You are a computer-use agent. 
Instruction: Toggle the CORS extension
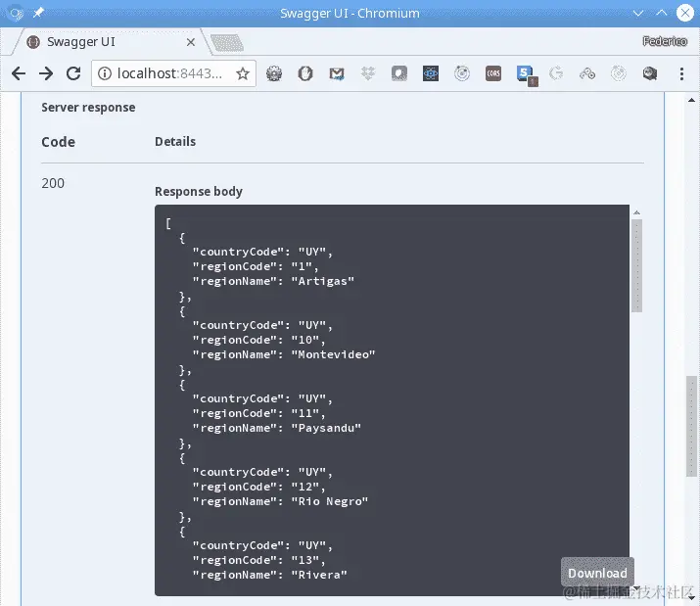(x=493, y=73)
